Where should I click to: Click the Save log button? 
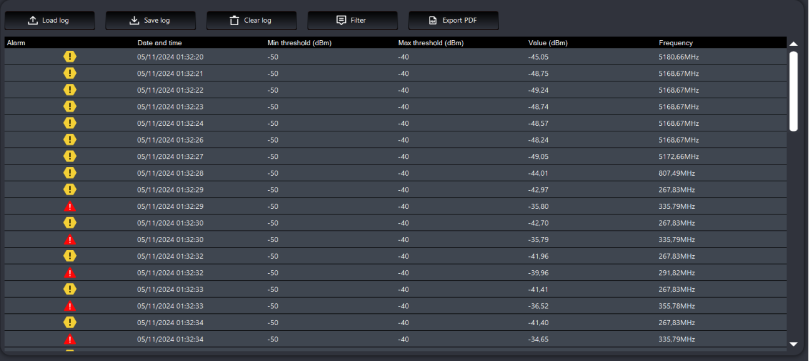pos(150,21)
